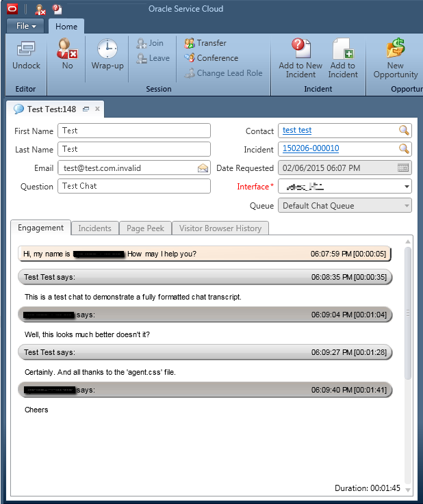Click the 'Cheers' message
Image resolution: width=423 pixels, height=504 pixels.
[x=36, y=410]
